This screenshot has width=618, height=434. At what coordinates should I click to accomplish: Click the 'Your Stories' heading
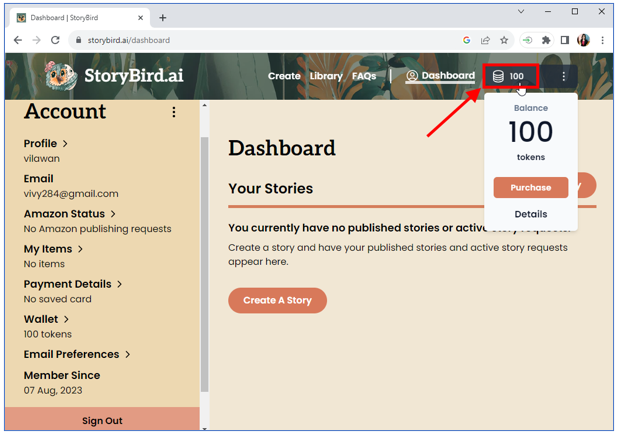click(270, 188)
